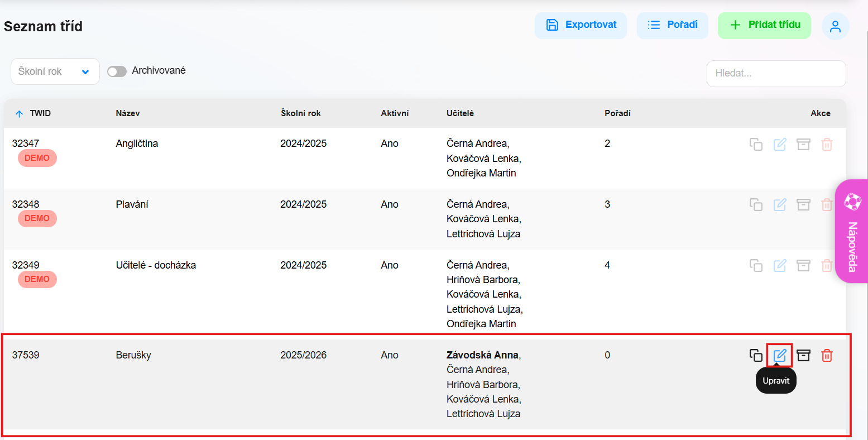Viewport: 868px width, 440px height.
Task: Click the Hledat search field
Action: (776, 73)
